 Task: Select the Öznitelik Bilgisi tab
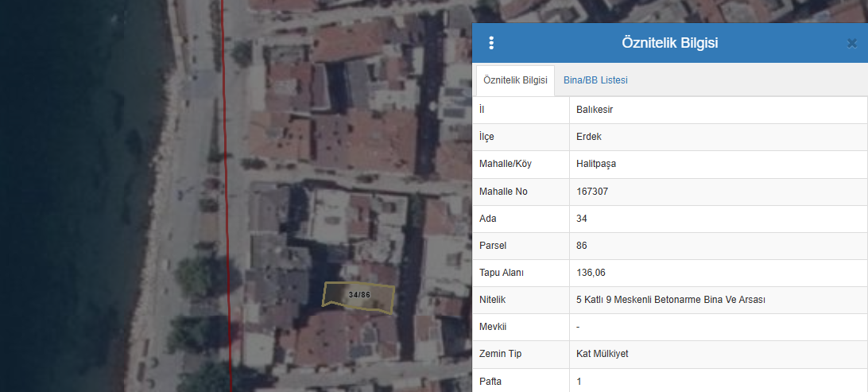(515, 80)
